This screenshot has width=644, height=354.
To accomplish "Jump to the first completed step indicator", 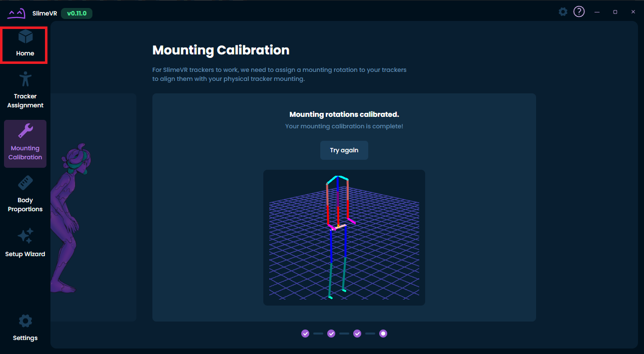I will coord(305,334).
